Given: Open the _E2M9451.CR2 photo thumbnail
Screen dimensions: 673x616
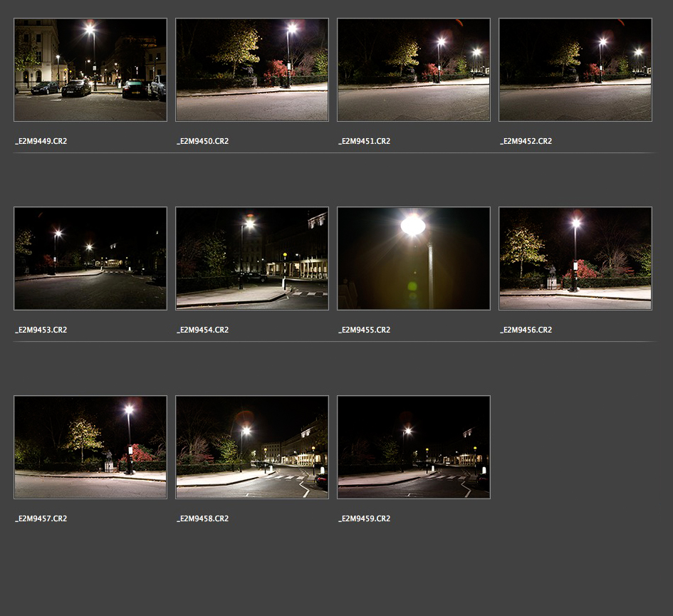Looking at the screenshot, I should (414, 70).
